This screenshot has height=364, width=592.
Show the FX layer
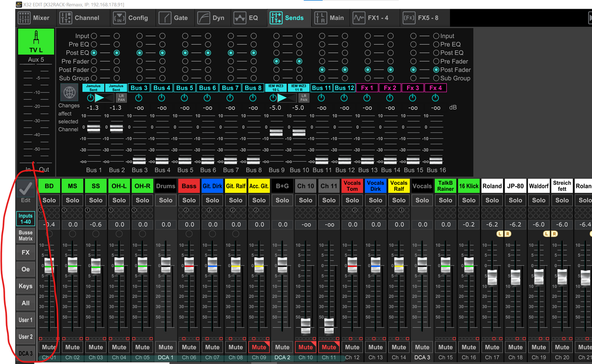[26, 253]
